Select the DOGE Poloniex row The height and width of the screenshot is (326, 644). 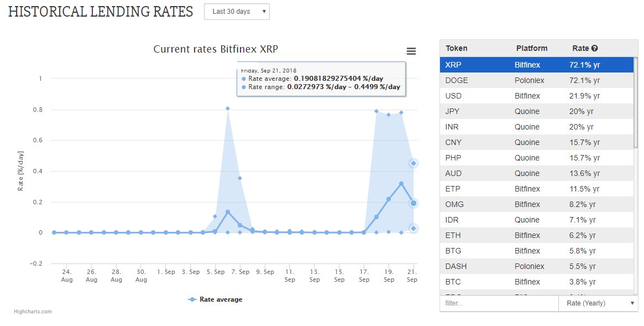pyautogui.click(x=537, y=81)
